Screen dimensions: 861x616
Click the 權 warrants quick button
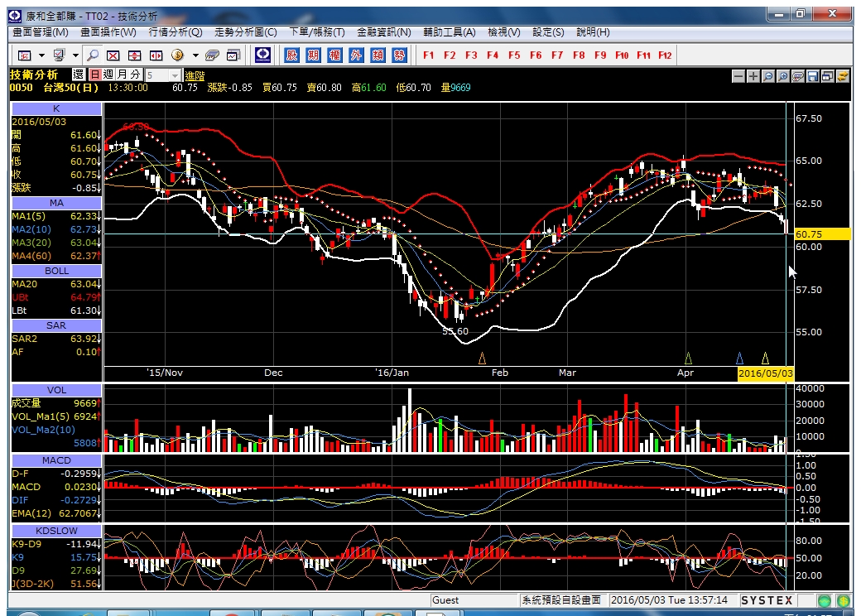click(x=334, y=55)
